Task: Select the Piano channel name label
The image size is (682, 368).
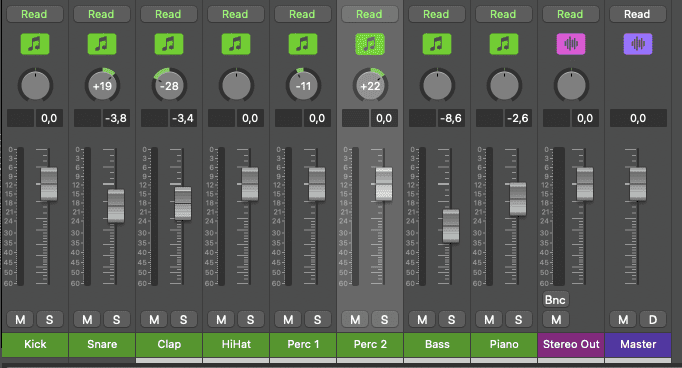Action: [x=504, y=345]
